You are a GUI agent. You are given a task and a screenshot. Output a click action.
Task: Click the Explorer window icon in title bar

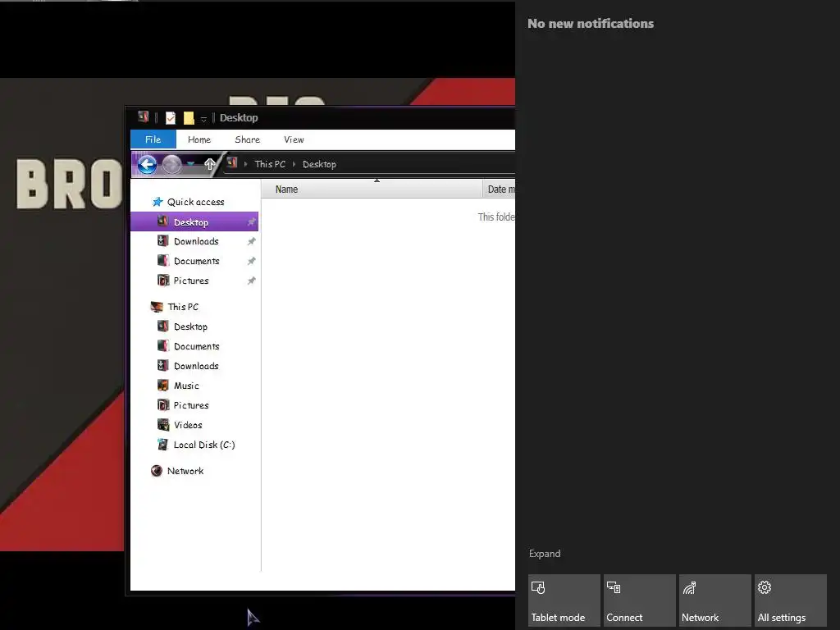tap(143, 116)
